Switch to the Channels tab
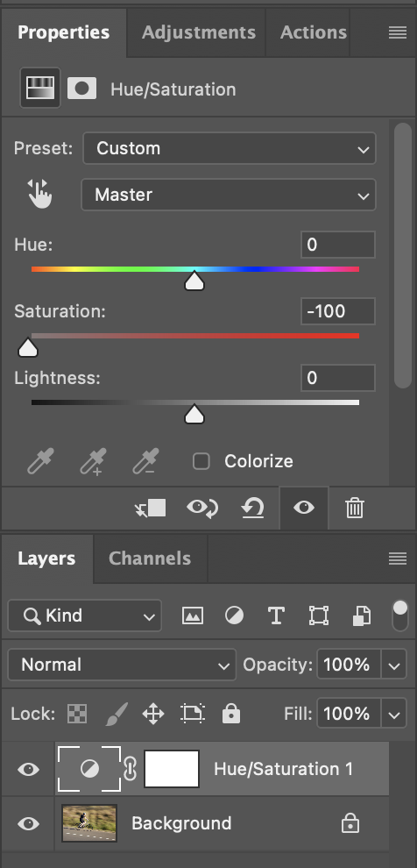 tap(150, 559)
